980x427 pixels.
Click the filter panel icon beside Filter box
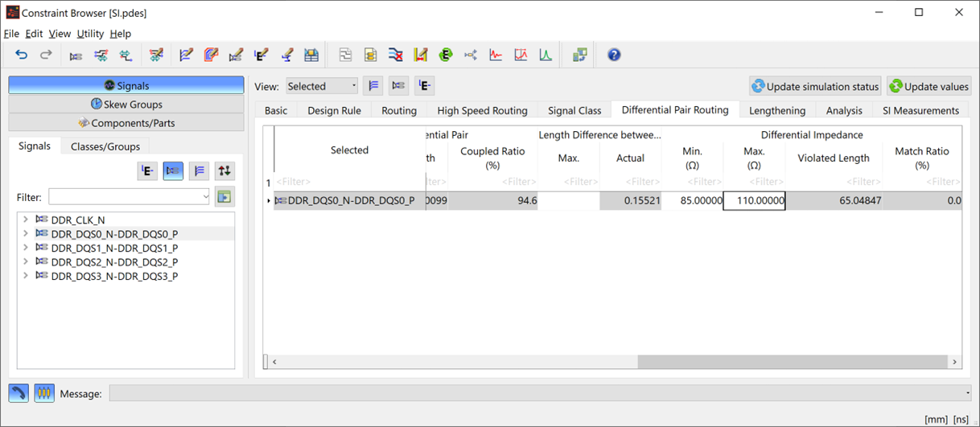[224, 197]
